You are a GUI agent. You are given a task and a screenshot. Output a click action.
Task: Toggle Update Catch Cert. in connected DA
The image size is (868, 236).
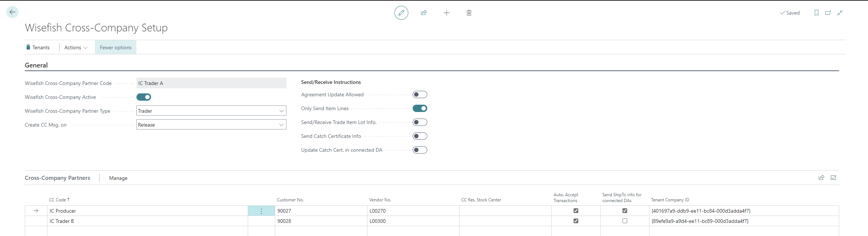[420, 150]
